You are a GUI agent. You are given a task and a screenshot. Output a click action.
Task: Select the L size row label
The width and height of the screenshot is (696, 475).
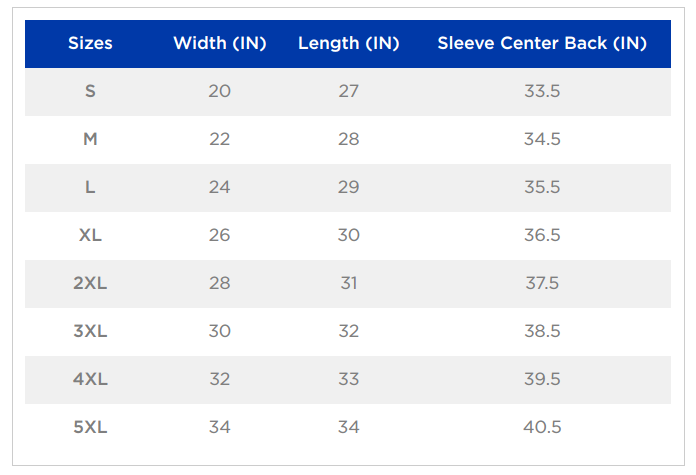[x=90, y=187]
